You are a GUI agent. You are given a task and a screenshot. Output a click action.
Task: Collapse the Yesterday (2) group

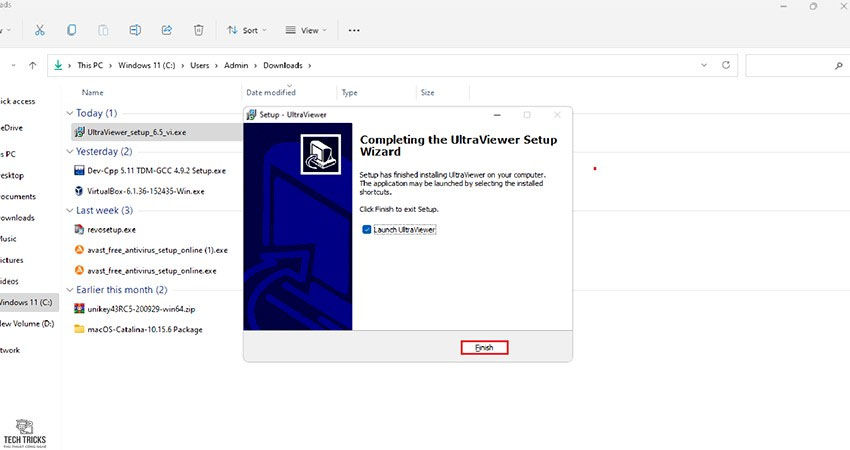69,151
